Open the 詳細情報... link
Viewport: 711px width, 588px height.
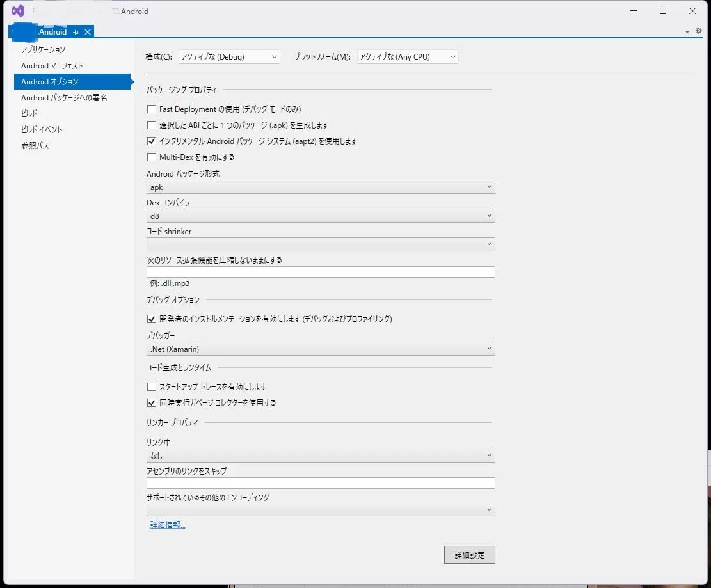[168, 525]
